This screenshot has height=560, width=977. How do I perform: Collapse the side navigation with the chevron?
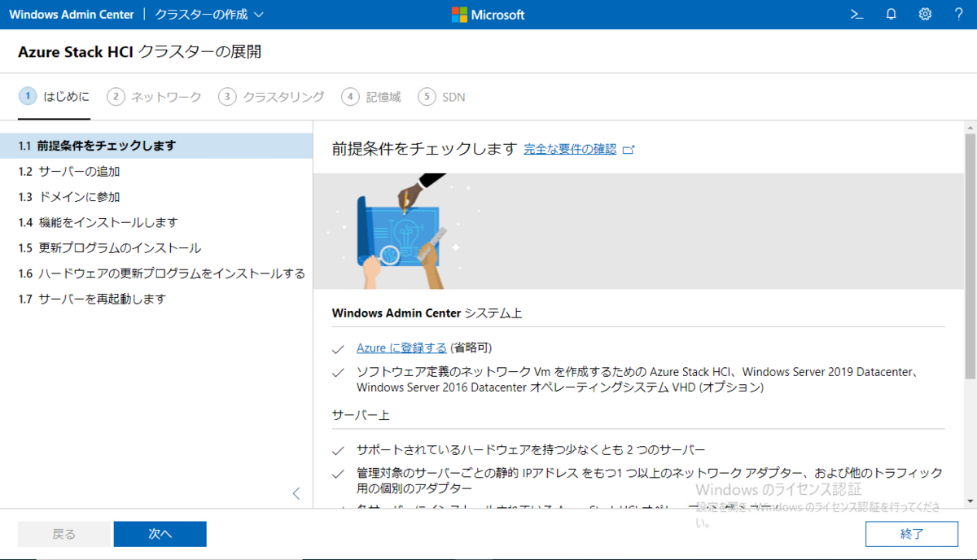pos(296,493)
